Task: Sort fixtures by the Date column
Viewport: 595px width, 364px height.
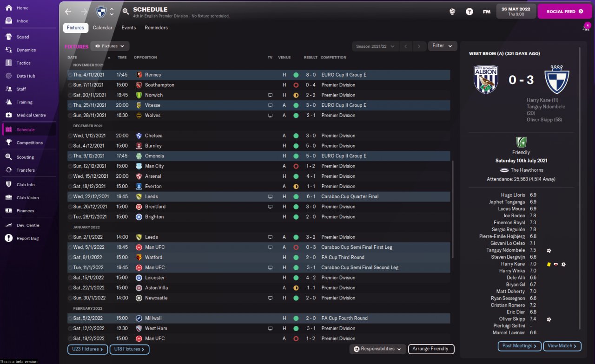Action: pyautogui.click(x=72, y=58)
